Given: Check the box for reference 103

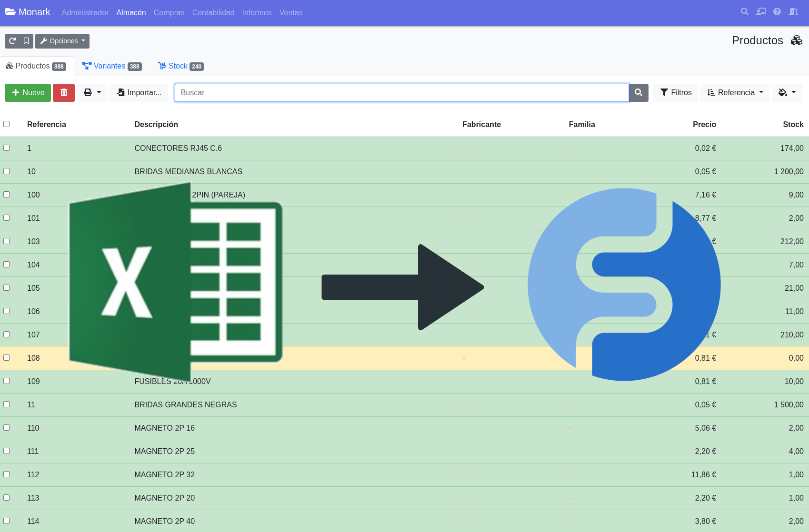Looking at the screenshot, I should click(7, 241).
